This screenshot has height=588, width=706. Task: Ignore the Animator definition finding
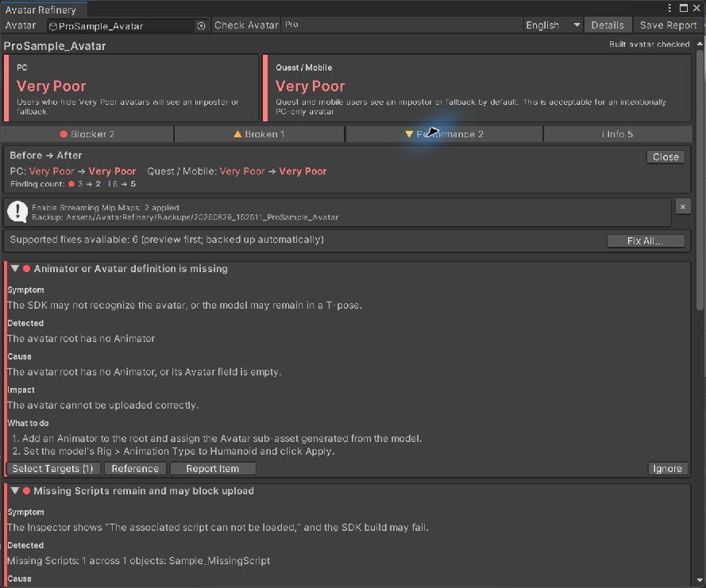[667, 469]
